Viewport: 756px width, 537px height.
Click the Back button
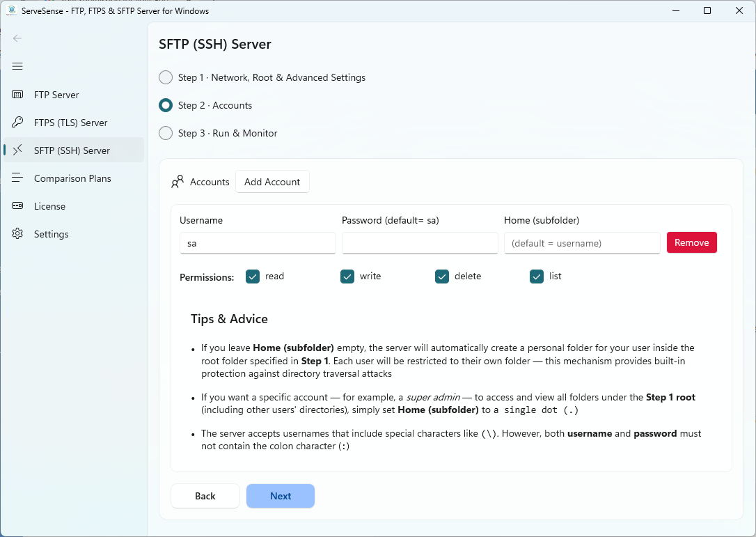205,496
